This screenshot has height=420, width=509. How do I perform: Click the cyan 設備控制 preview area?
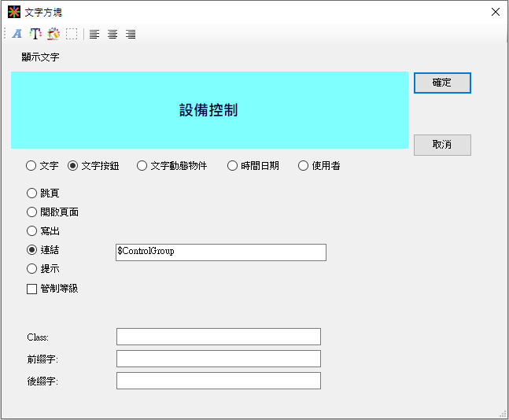209,110
